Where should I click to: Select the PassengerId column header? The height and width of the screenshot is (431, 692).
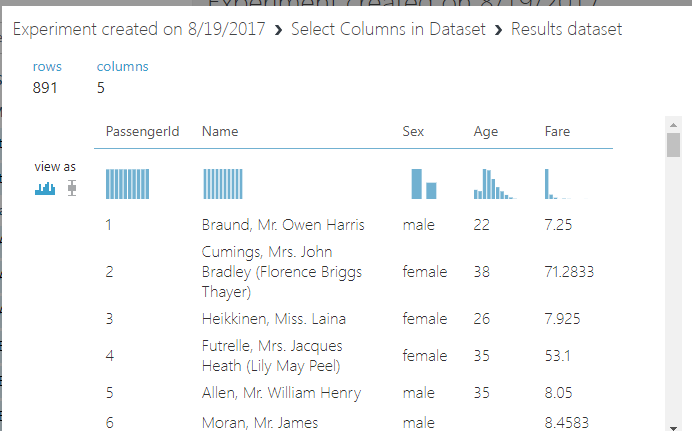(142, 131)
